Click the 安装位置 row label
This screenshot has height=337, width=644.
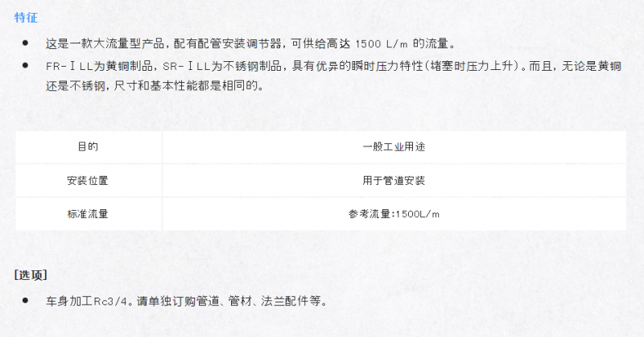(88, 181)
